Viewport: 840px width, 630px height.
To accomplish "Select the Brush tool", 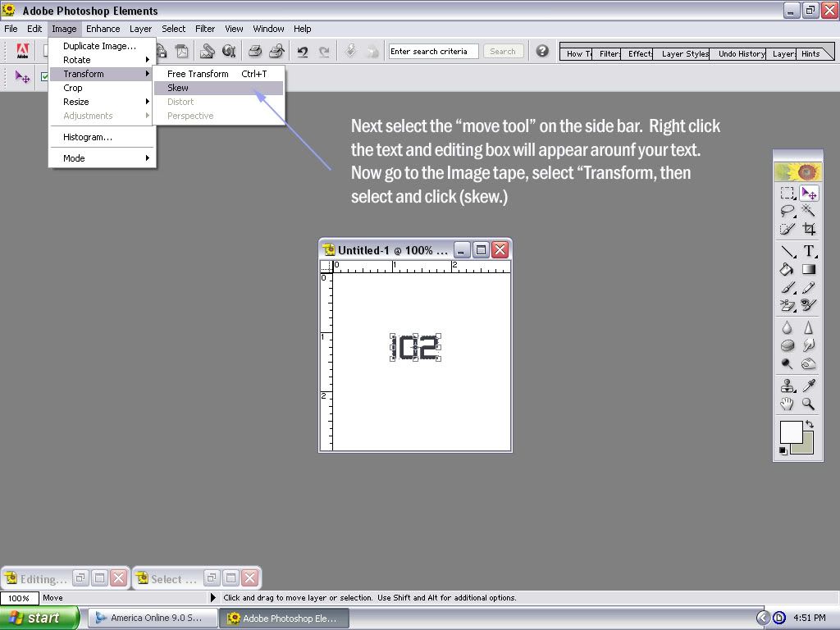I will click(x=787, y=288).
